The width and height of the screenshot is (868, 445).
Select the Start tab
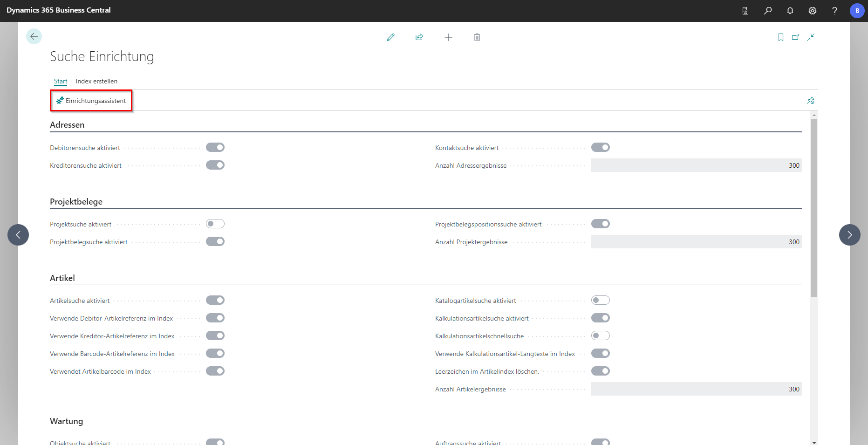coord(61,81)
